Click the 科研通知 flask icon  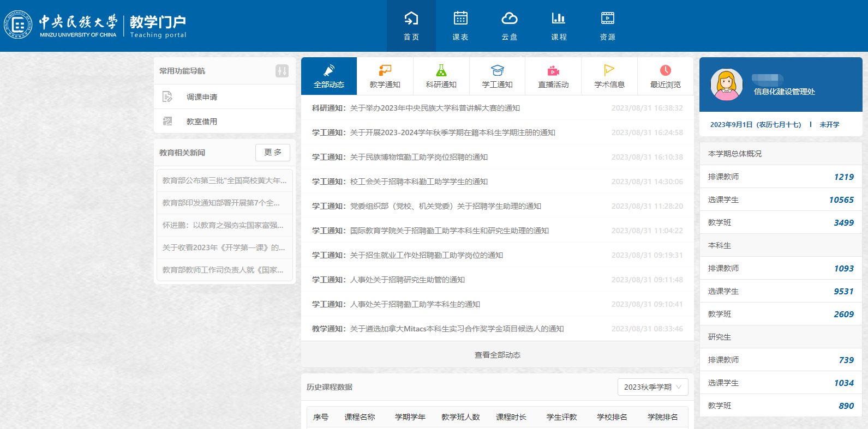coord(441,70)
